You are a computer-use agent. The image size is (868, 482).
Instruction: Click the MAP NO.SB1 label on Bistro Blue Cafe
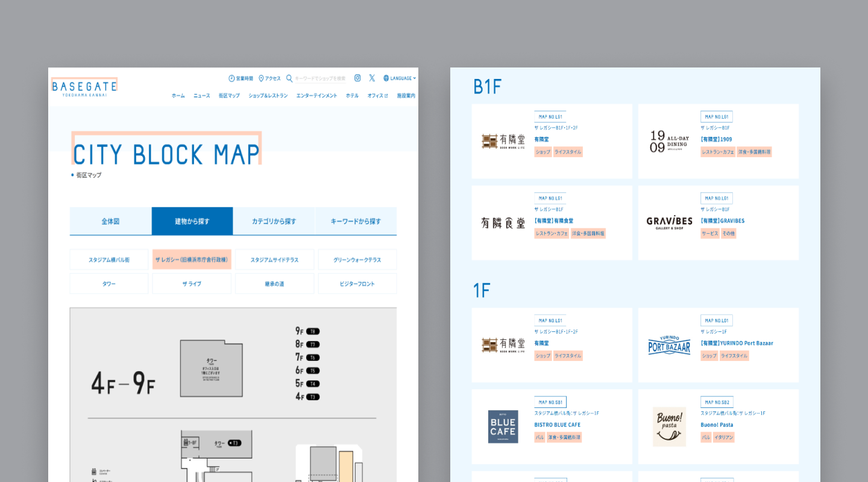pos(550,402)
